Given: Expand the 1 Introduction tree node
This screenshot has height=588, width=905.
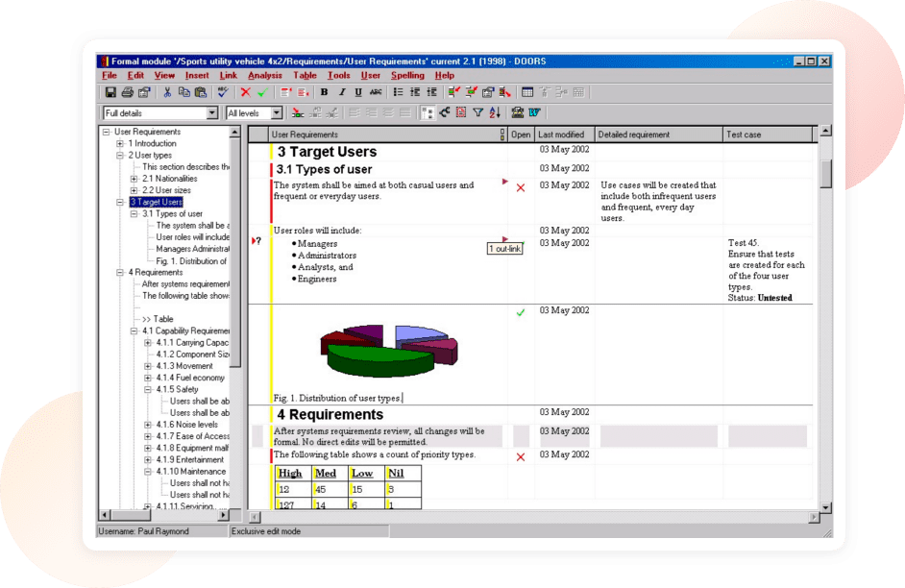Looking at the screenshot, I should pyautogui.click(x=120, y=144).
